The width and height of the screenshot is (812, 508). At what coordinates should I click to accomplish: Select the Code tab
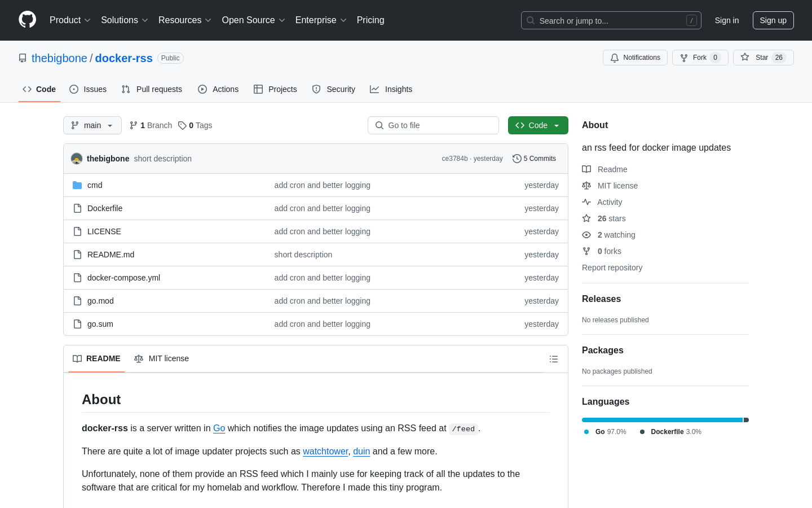tap(39, 89)
